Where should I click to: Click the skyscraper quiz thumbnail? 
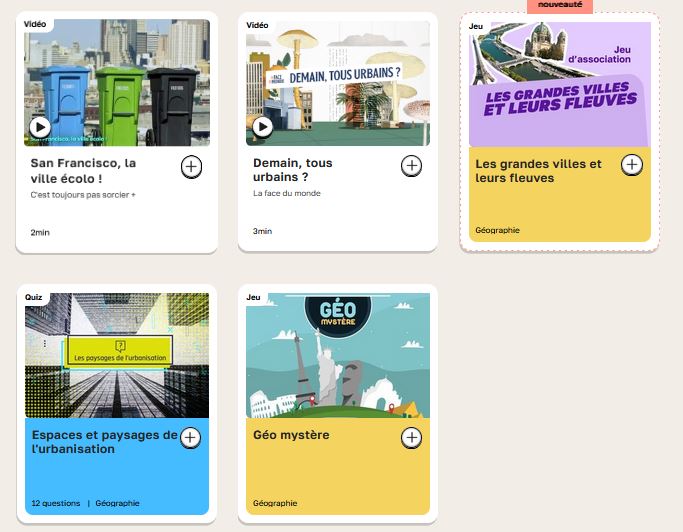[117, 355]
